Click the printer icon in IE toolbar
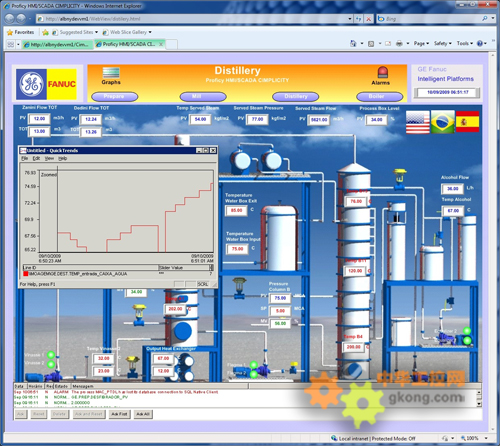Viewport: 500px width, 446px height. click(399, 43)
